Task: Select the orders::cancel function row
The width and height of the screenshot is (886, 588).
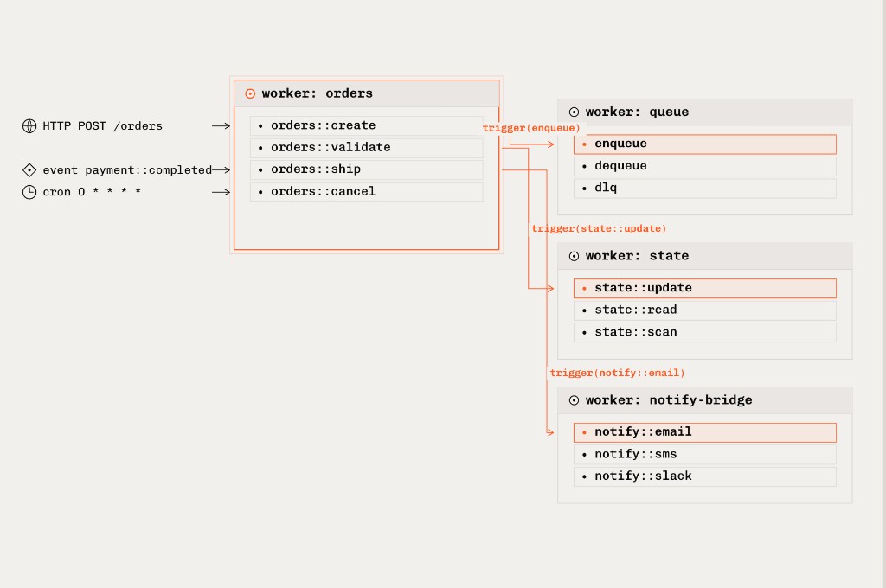Action: 367,191
